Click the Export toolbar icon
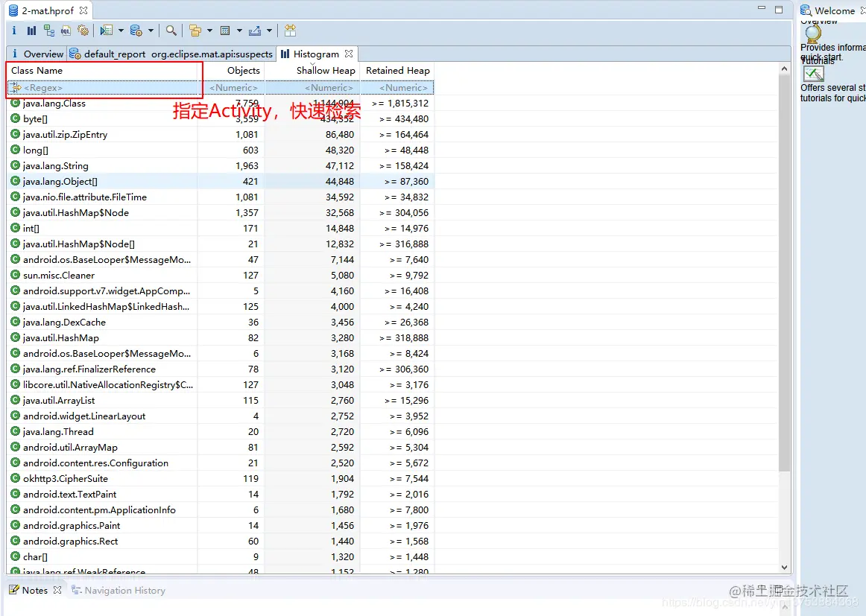 [x=255, y=31]
